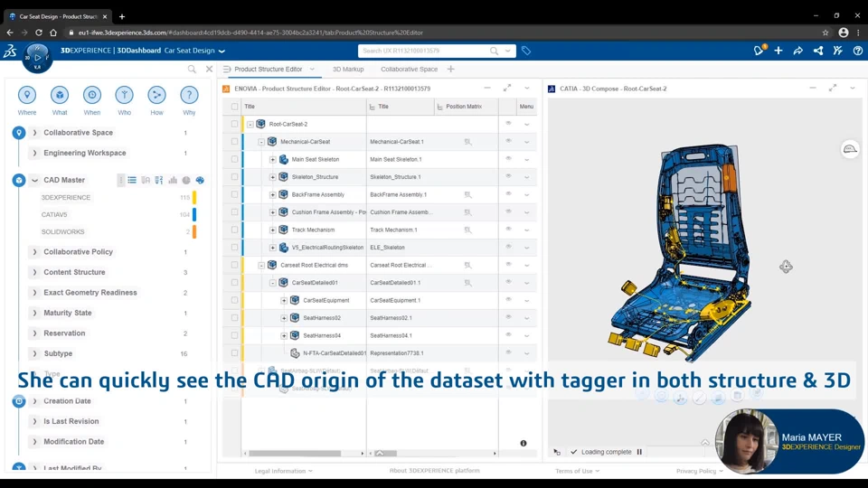The height and width of the screenshot is (488, 868).
Task: Open the Help question mark icon
Action: pos(857,51)
